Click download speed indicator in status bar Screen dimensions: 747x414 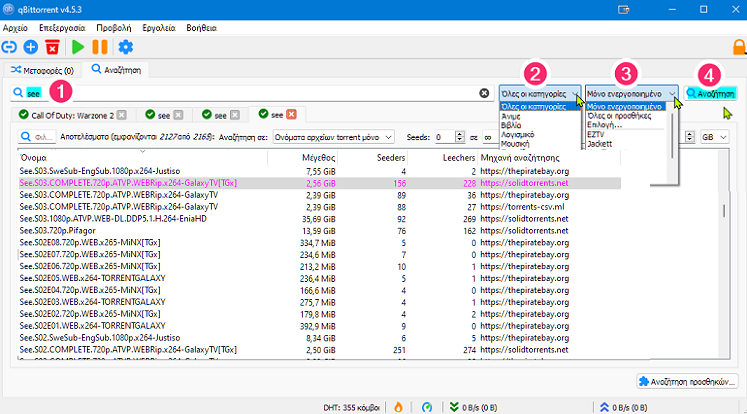pyautogui.click(x=473, y=407)
